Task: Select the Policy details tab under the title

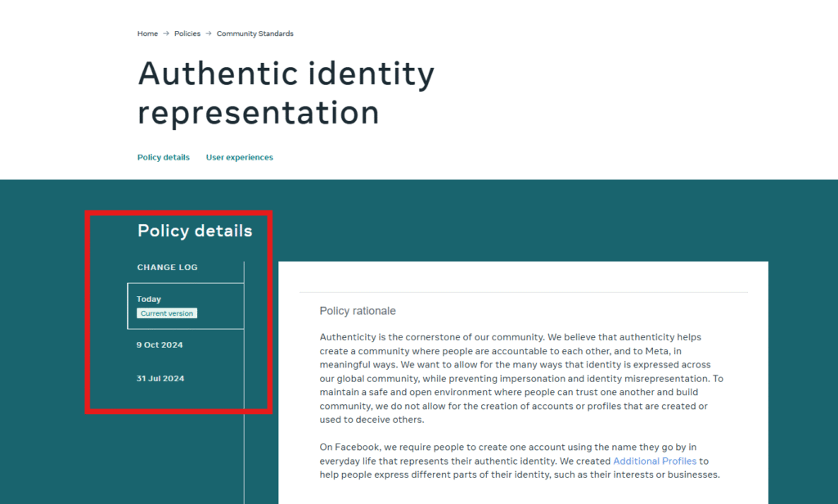Action: [x=163, y=157]
